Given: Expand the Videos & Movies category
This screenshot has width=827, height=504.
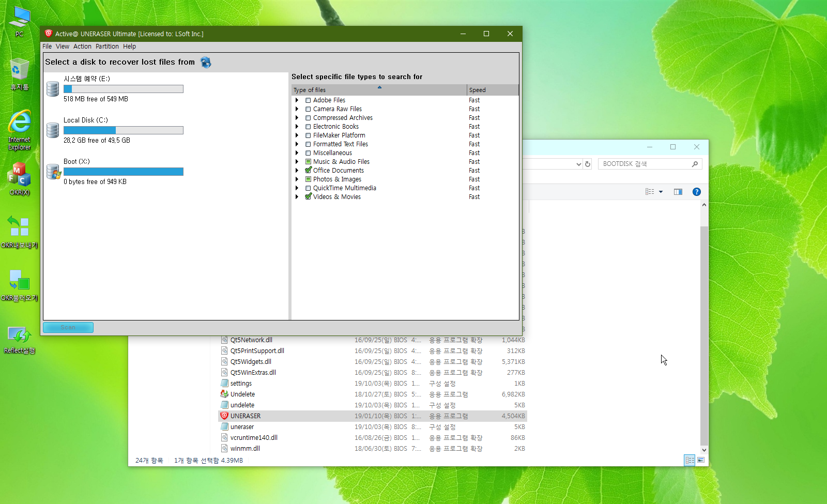Looking at the screenshot, I should [297, 197].
